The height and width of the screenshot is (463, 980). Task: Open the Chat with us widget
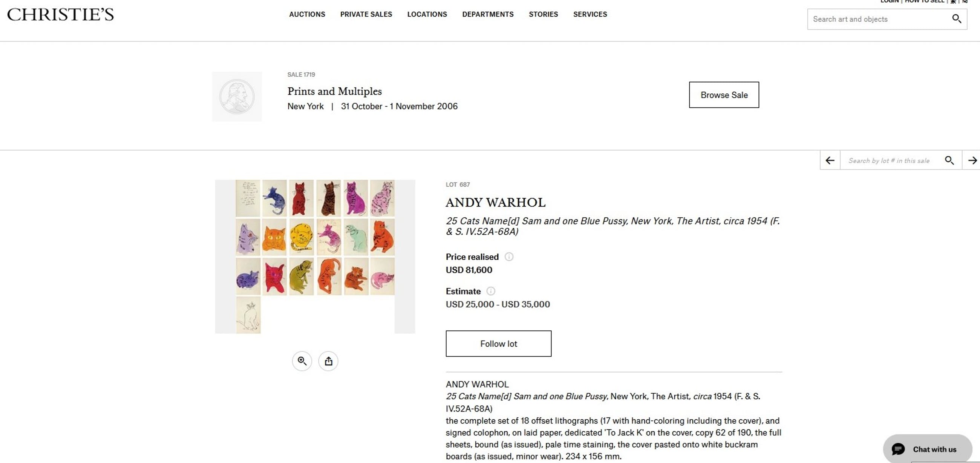point(927,449)
